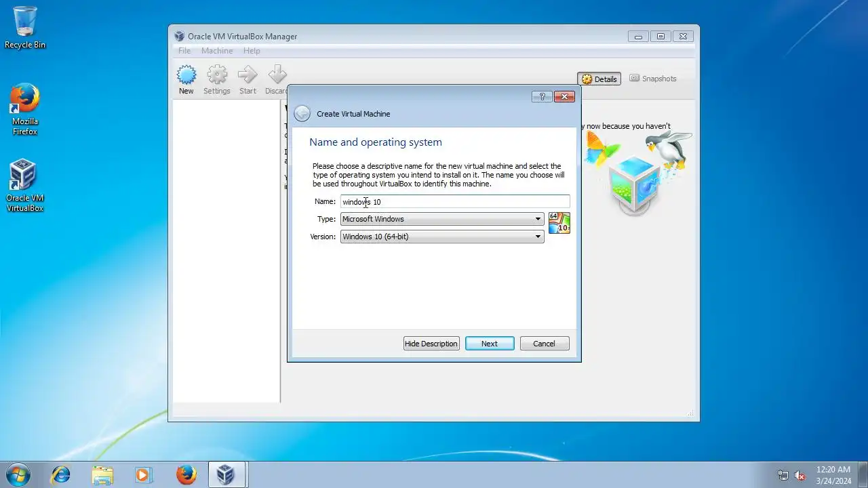Screen dimensions: 868x488
Task: Switch to the Details view
Action: coord(599,79)
